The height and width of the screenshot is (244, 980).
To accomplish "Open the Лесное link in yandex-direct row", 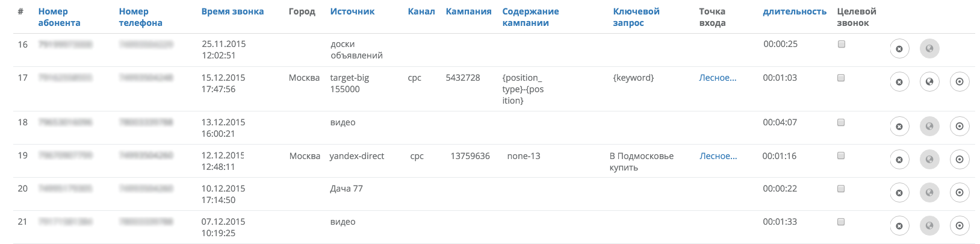I will [718, 156].
